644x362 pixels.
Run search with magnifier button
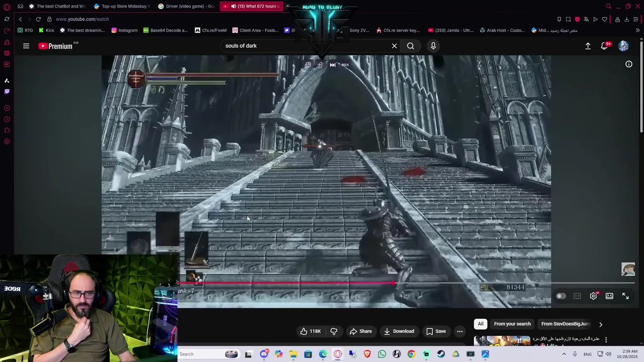coord(411,46)
